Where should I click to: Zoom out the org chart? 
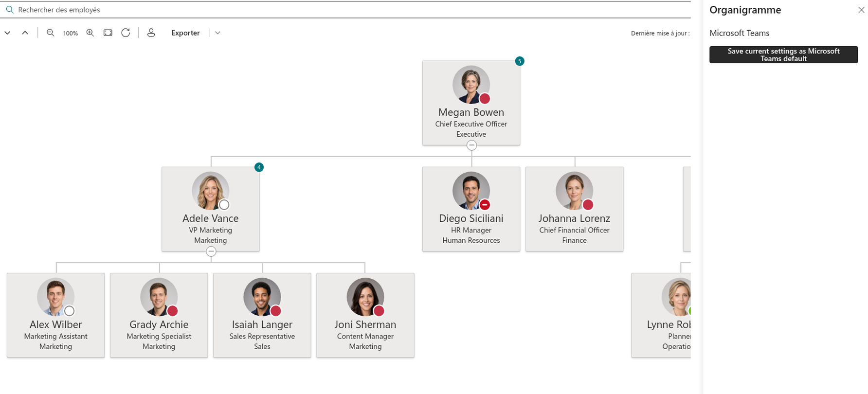click(50, 33)
